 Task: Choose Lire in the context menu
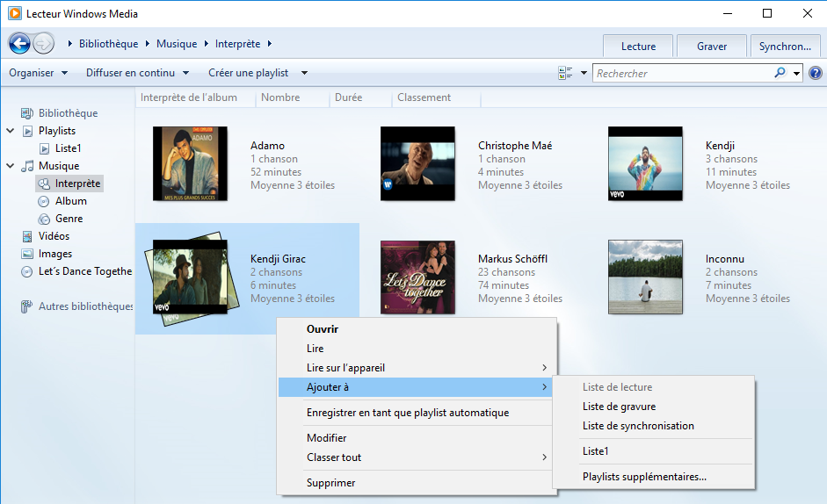tap(417, 349)
